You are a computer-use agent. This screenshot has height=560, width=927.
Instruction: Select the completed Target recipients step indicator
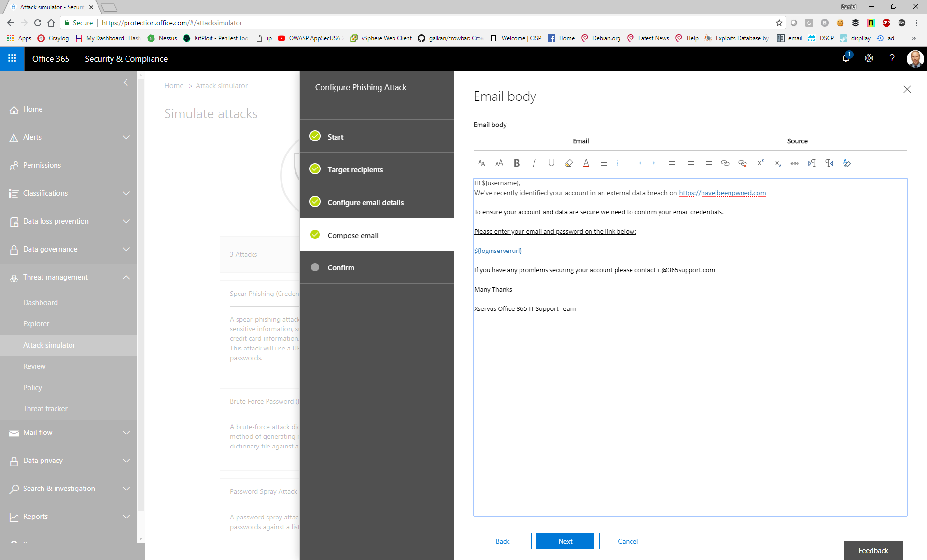click(315, 169)
